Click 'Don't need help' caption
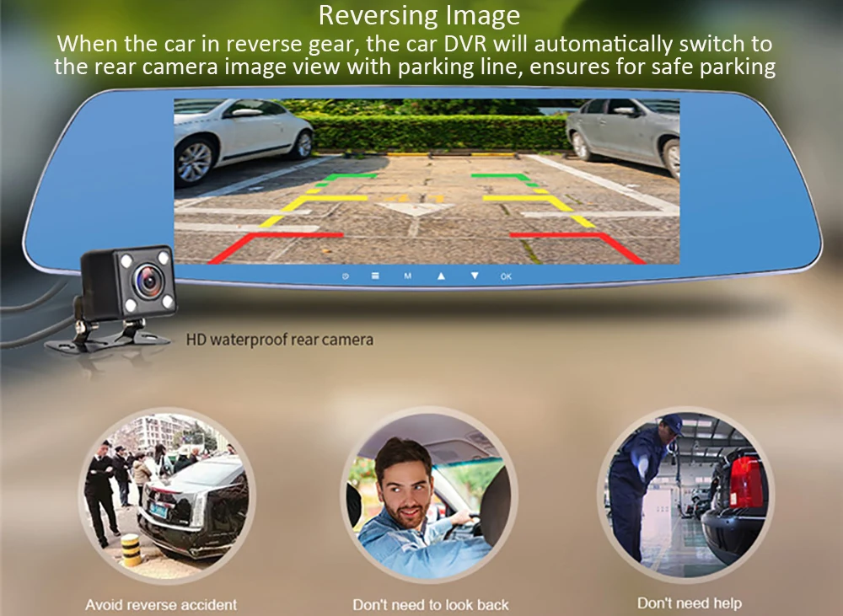The image size is (843, 616). click(690, 603)
